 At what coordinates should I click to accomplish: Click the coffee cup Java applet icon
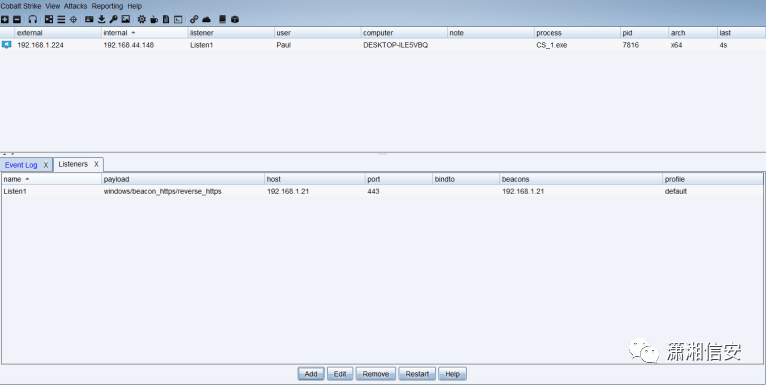coord(154,20)
